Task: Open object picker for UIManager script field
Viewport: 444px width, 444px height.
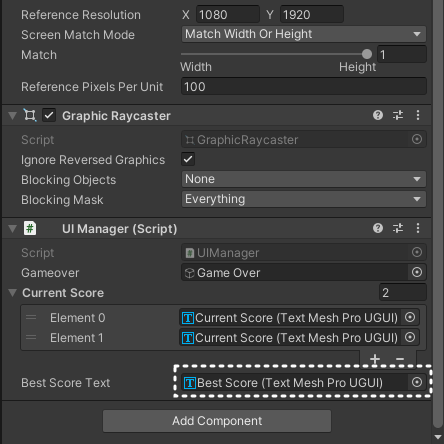Action: point(417,252)
